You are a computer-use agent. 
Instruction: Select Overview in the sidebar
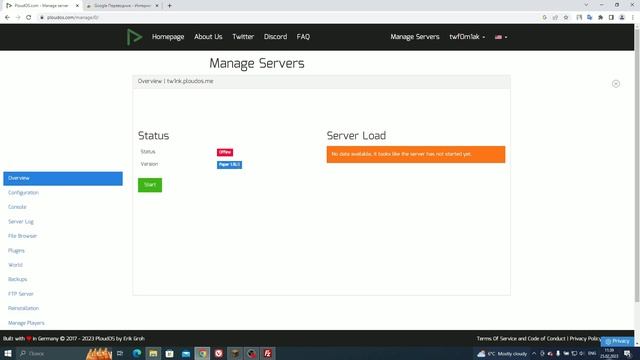[x=63, y=178]
